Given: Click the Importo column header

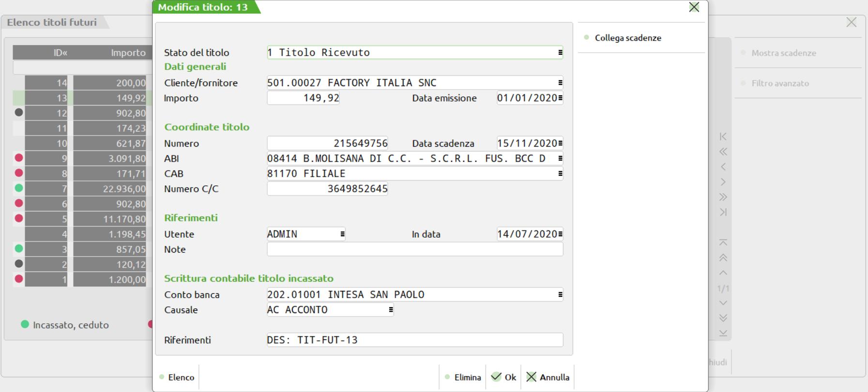Looking at the screenshot, I should (x=128, y=52).
